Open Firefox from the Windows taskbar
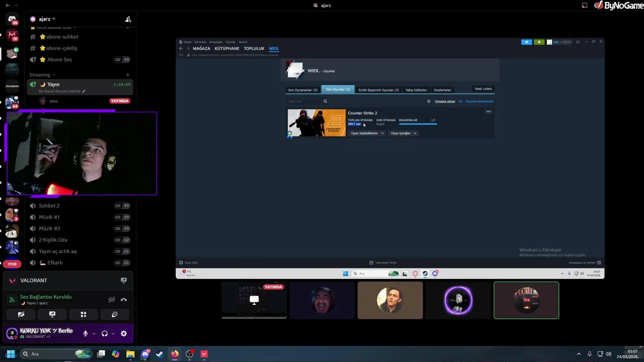Image resolution: width=644 pixels, height=362 pixels. click(175, 354)
